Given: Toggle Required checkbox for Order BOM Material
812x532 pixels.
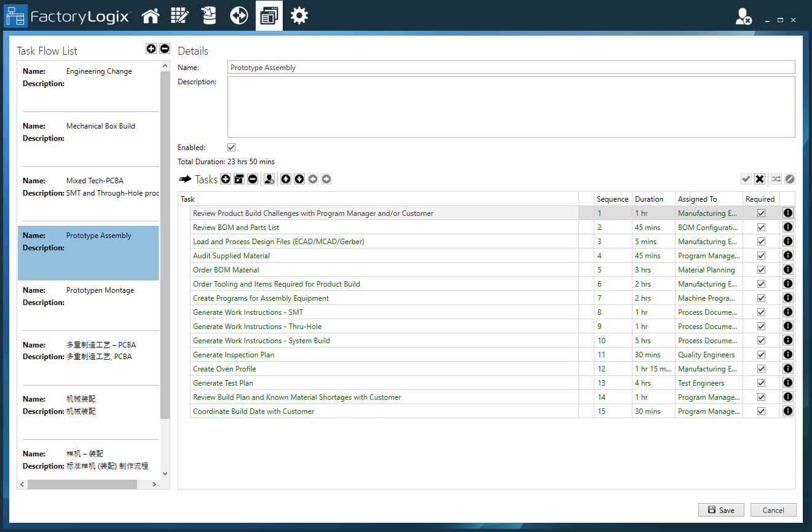Looking at the screenshot, I should pyautogui.click(x=761, y=269).
